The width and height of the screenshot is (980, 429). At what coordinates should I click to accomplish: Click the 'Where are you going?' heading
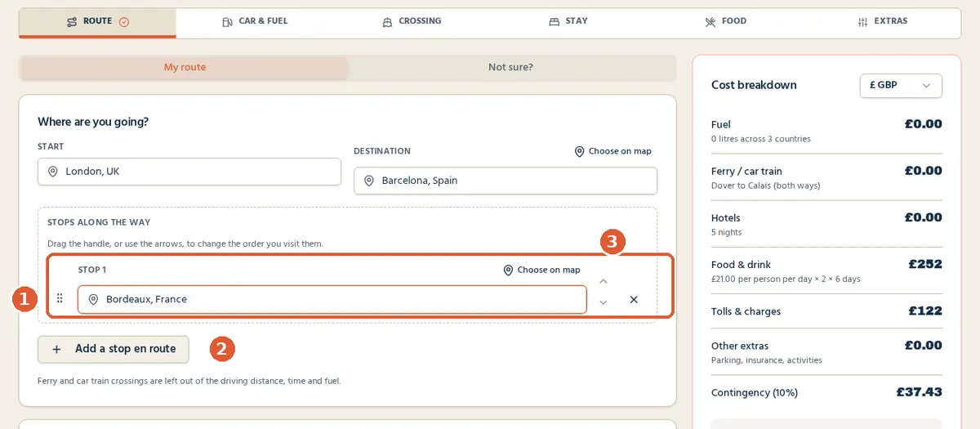tap(93, 122)
